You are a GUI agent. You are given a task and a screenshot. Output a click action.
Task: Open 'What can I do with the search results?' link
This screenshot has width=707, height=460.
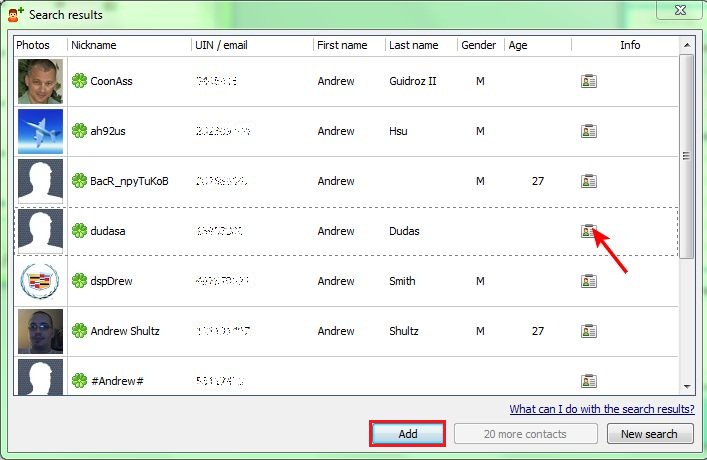click(601, 409)
